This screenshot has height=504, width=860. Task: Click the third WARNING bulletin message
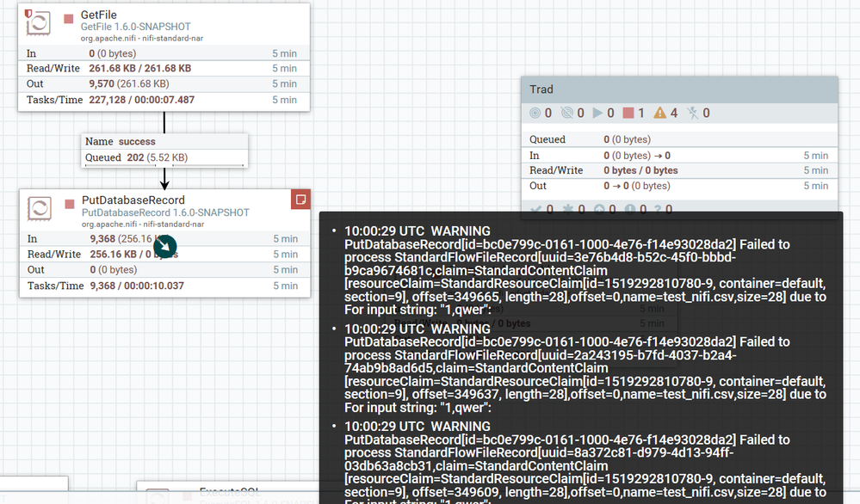tap(585, 462)
